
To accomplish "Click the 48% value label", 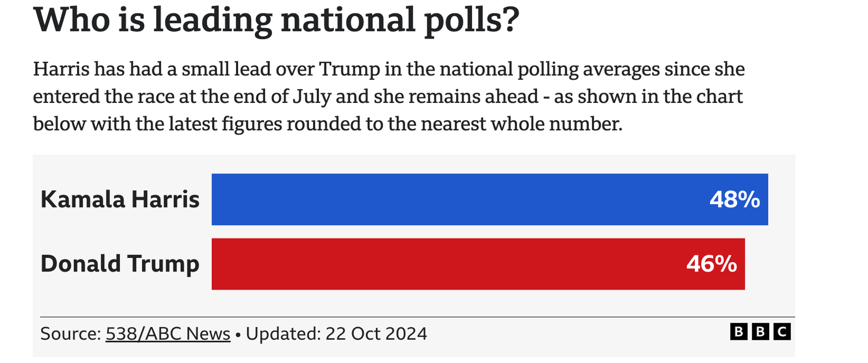I will pos(735,200).
